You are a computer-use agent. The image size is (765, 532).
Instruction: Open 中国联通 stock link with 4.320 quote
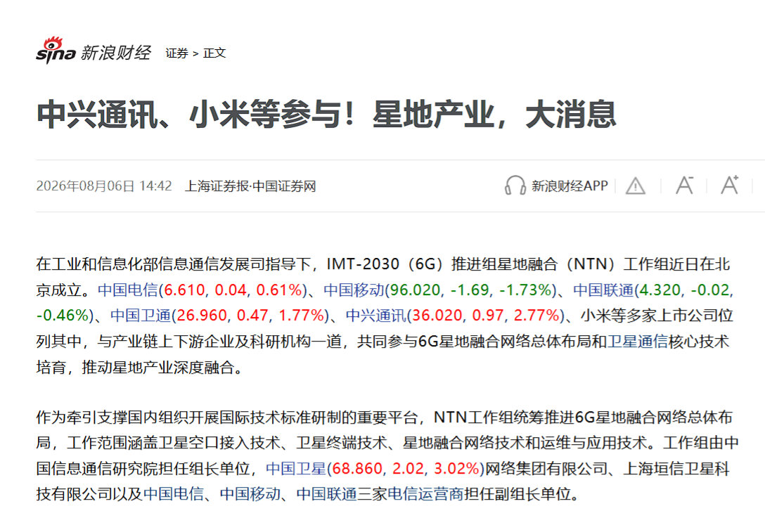point(603,290)
